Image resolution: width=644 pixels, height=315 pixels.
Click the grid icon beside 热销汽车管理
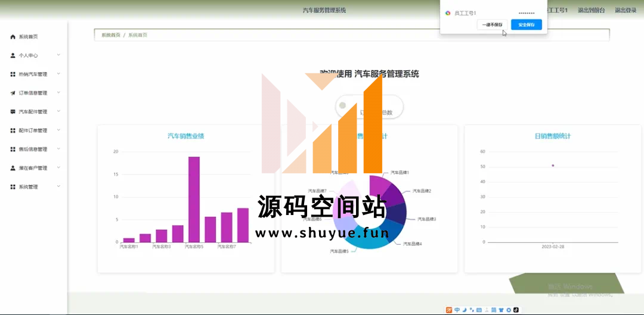point(13,74)
